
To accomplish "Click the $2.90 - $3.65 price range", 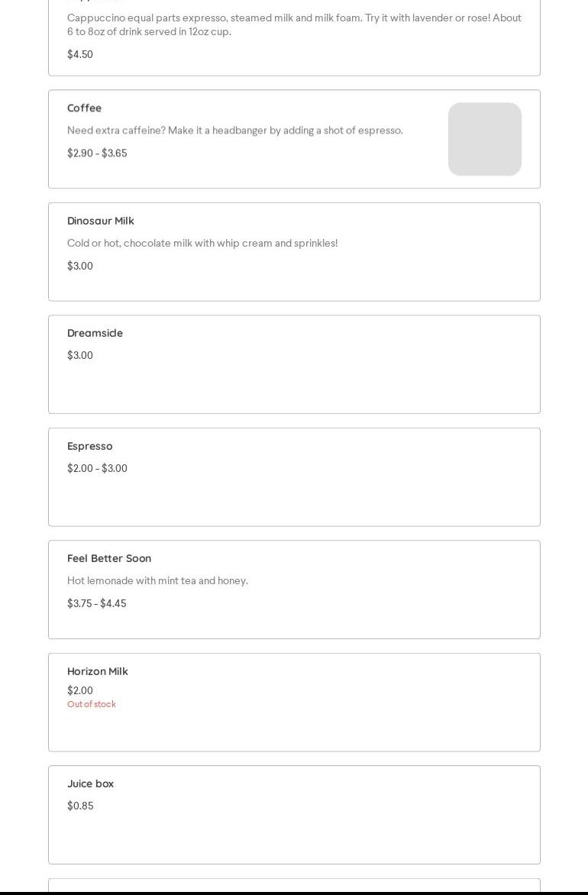I will [x=97, y=153].
